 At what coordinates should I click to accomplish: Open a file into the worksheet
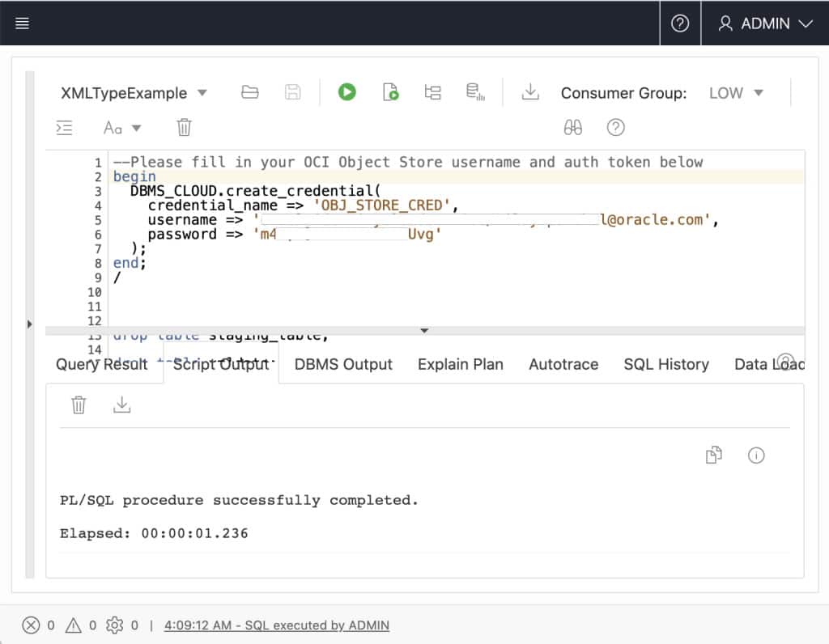249,92
